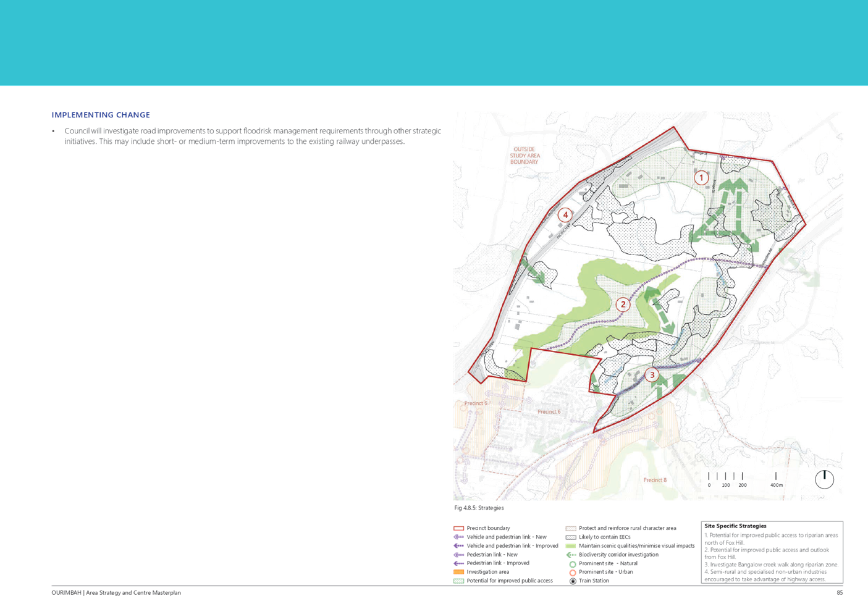Click the Implementing Change heading
The height and width of the screenshot is (614, 868).
[x=101, y=115]
